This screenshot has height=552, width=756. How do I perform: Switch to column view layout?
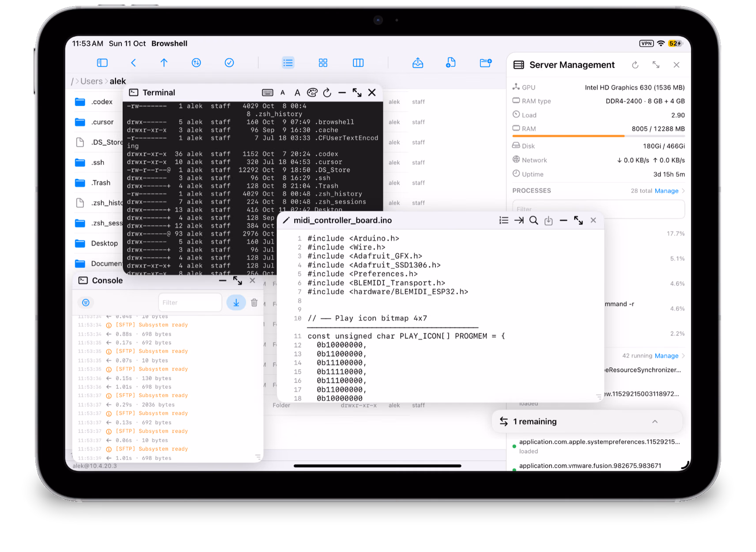358,63
